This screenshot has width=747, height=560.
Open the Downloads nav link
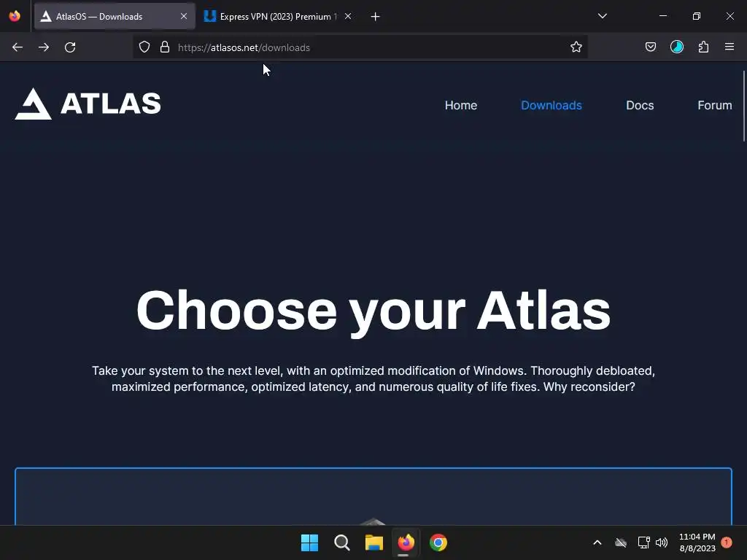click(551, 105)
